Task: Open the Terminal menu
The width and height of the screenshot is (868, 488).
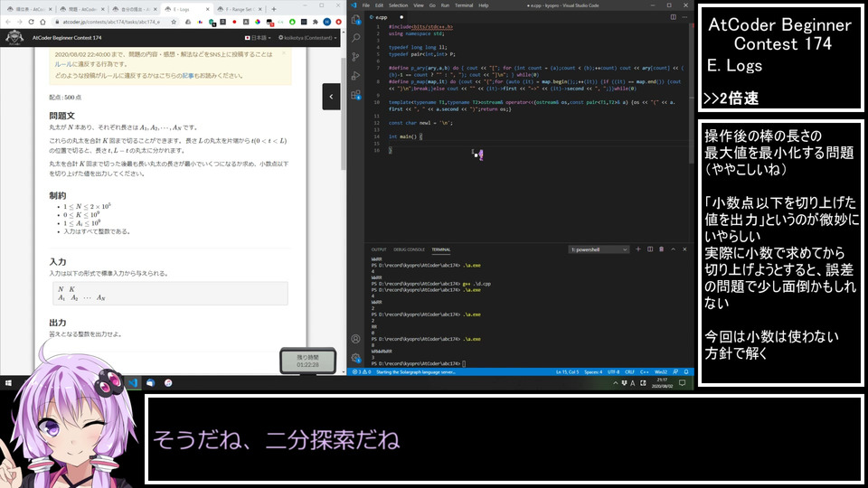Action: 464,5
